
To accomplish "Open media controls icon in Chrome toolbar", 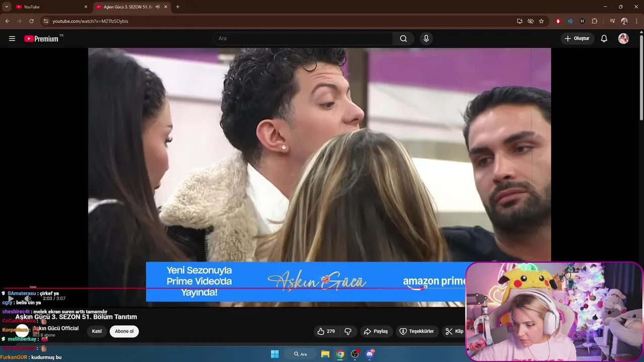I will pos(612,21).
